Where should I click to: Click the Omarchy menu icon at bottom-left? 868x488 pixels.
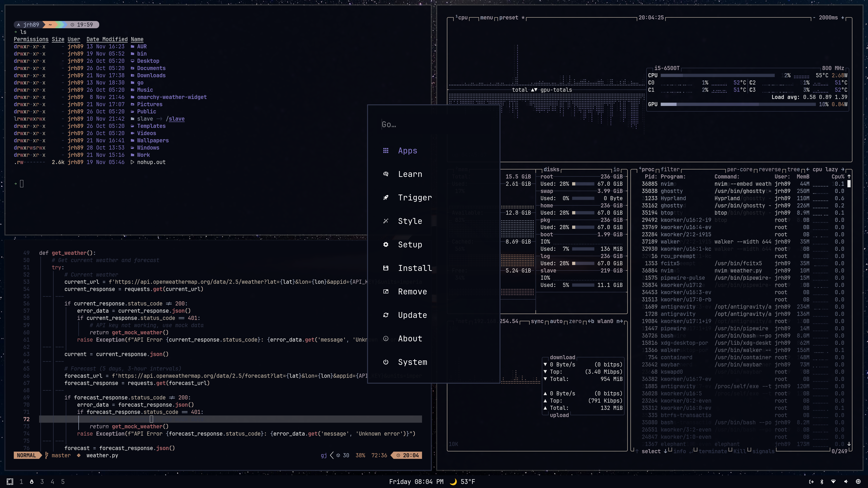pos(10,482)
